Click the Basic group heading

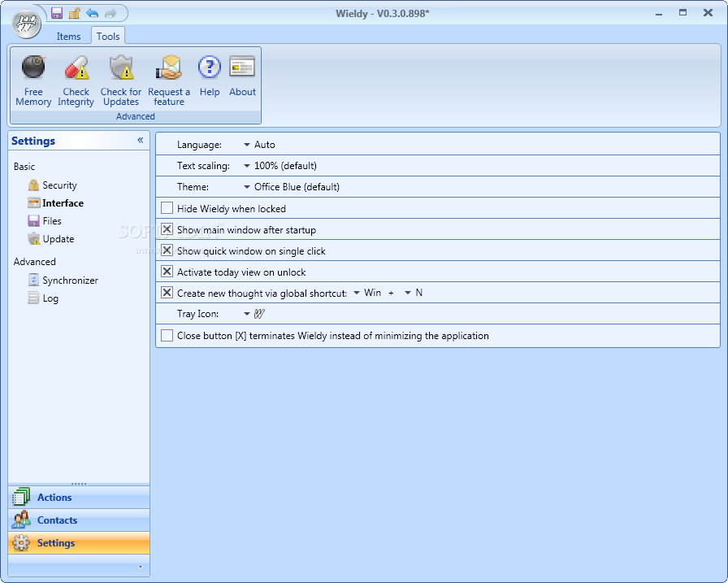tap(24, 167)
